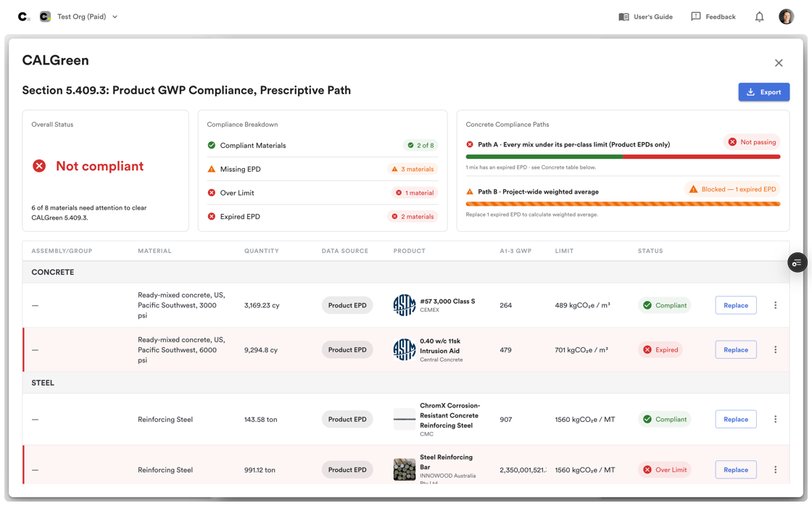Open more options for #57 3,000 Class S row
Viewport: 812px width, 506px height.
pyautogui.click(x=775, y=305)
